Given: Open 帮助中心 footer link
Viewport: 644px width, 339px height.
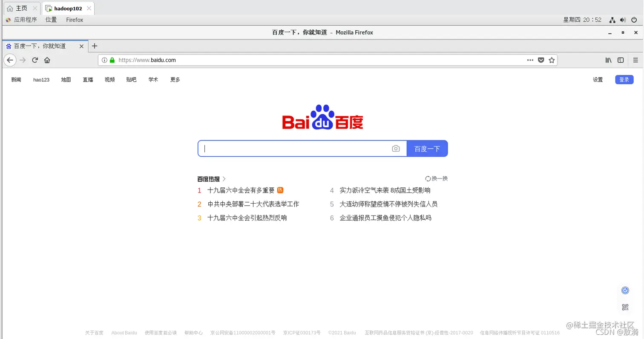Looking at the screenshot, I should click(193, 333).
